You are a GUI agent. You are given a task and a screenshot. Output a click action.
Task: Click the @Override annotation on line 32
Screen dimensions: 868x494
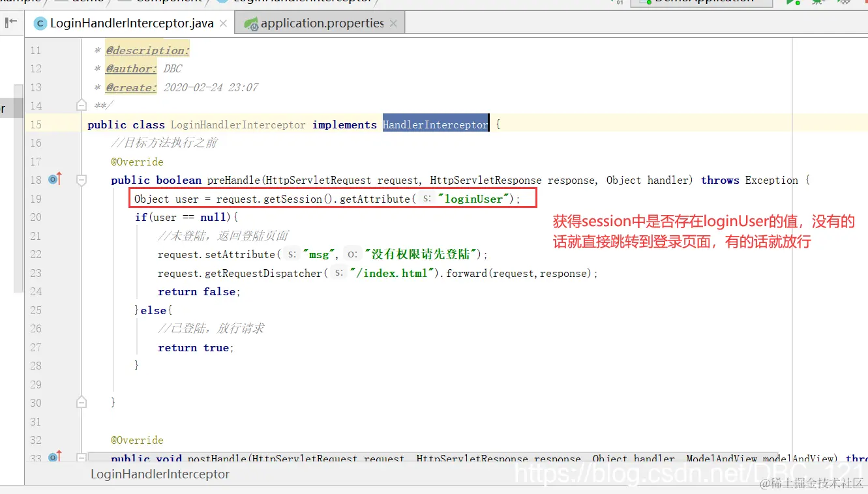pos(137,440)
